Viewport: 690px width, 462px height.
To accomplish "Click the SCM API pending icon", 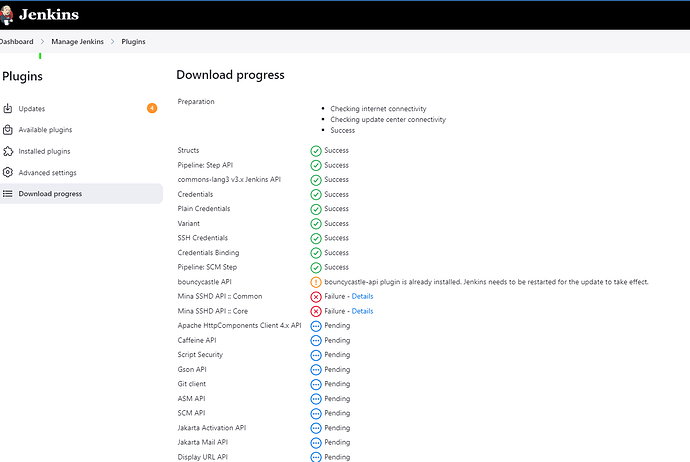I will (316, 414).
